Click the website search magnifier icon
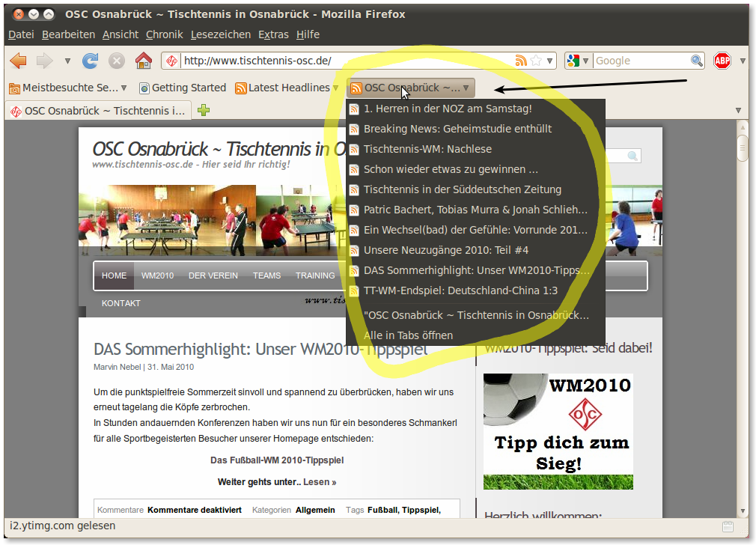 (632, 156)
